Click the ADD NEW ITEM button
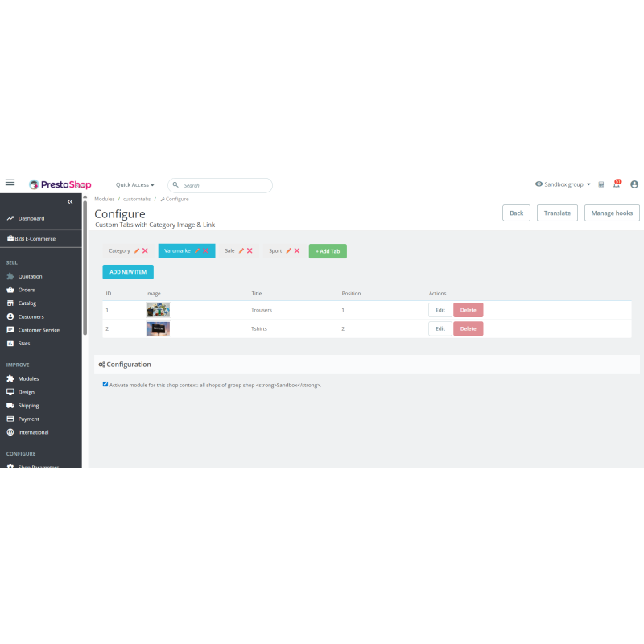The image size is (644, 644). pos(128,272)
